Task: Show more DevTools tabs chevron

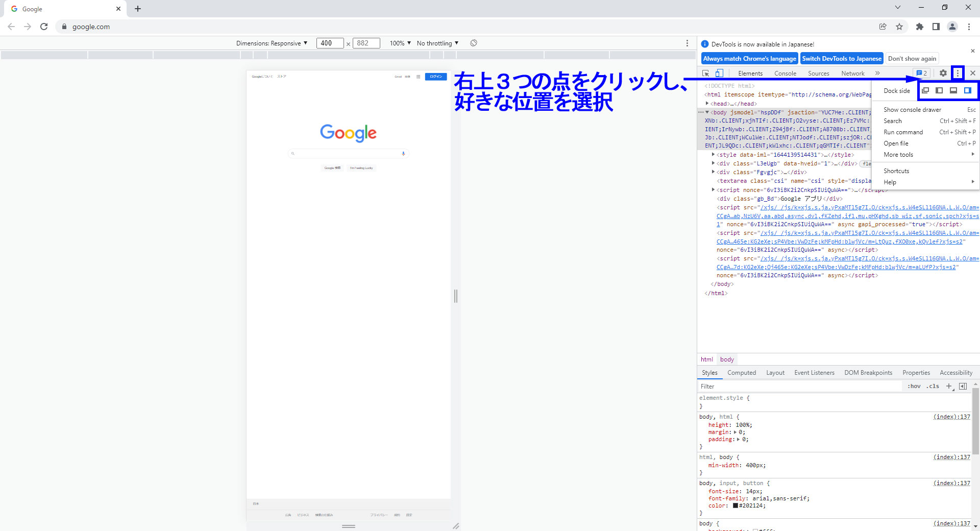Action: coord(878,73)
